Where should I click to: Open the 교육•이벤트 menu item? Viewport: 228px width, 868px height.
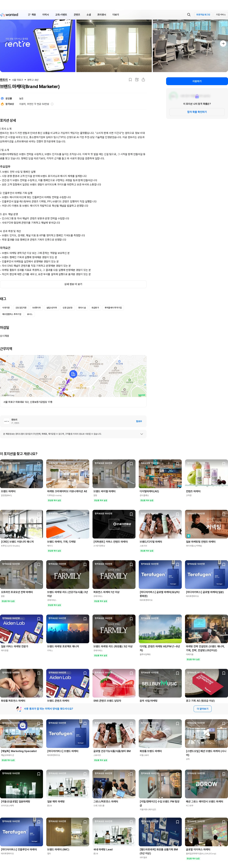61,15
